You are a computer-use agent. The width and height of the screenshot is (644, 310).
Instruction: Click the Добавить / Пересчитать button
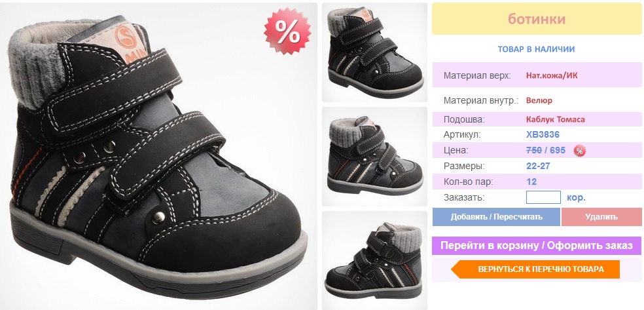[496, 217]
